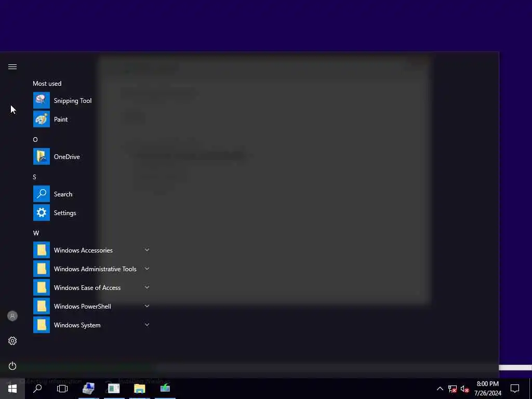Expand Windows System chevron
This screenshot has width=532, height=399.
click(x=147, y=325)
